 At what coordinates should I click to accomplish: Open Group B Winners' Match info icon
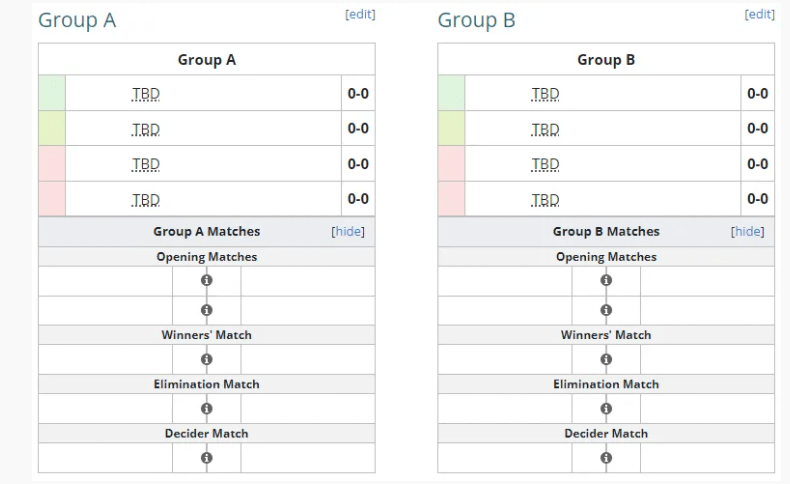click(x=606, y=359)
